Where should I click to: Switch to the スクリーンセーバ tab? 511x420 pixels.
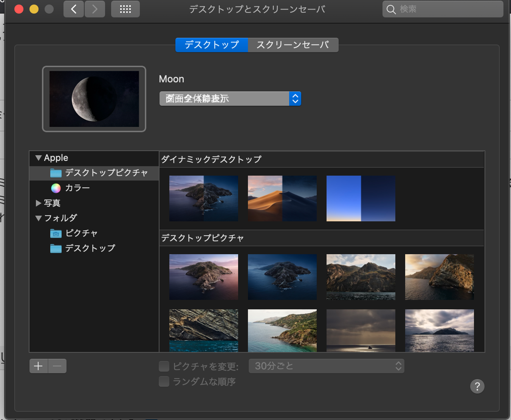click(x=293, y=45)
